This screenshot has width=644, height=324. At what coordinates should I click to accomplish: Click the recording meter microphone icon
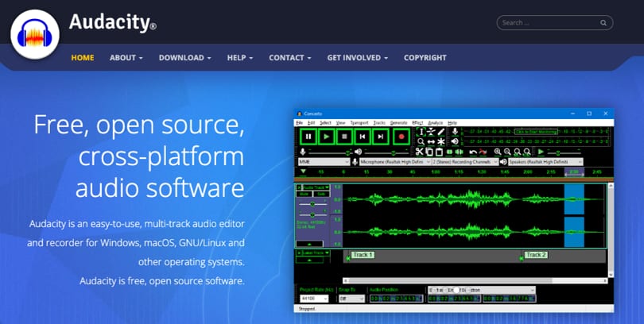point(455,131)
